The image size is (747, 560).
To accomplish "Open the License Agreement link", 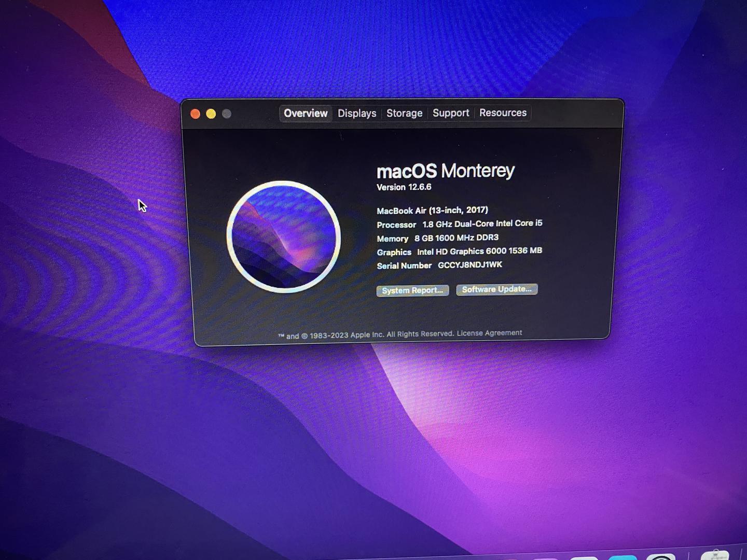I will click(489, 333).
